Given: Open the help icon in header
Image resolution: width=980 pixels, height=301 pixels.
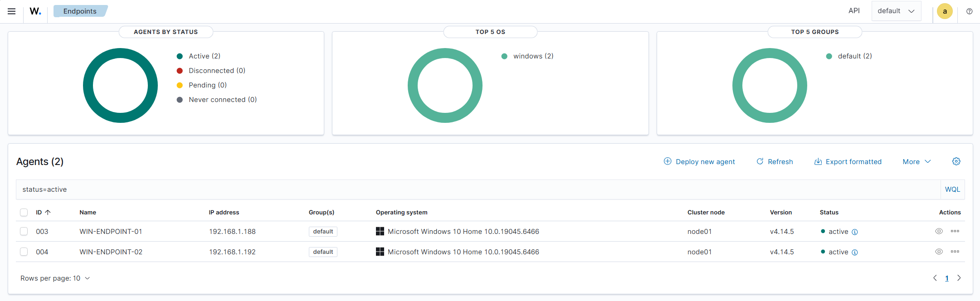Looking at the screenshot, I should pyautogui.click(x=969, y=11).
